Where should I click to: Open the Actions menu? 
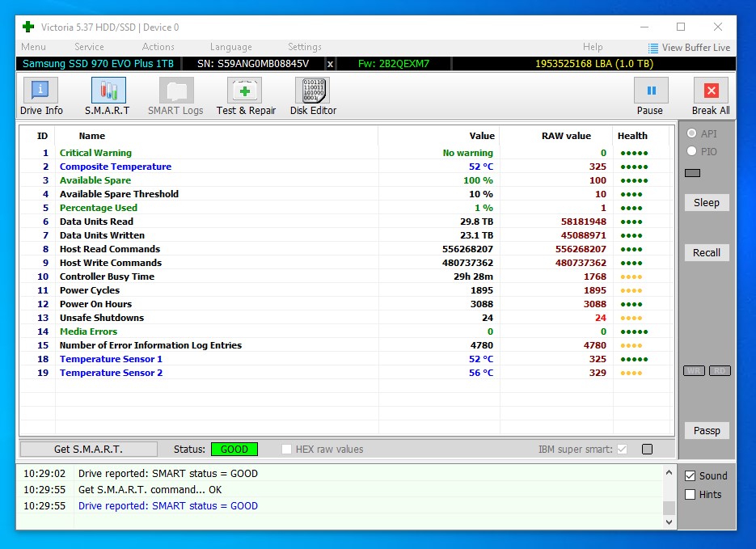158,47
